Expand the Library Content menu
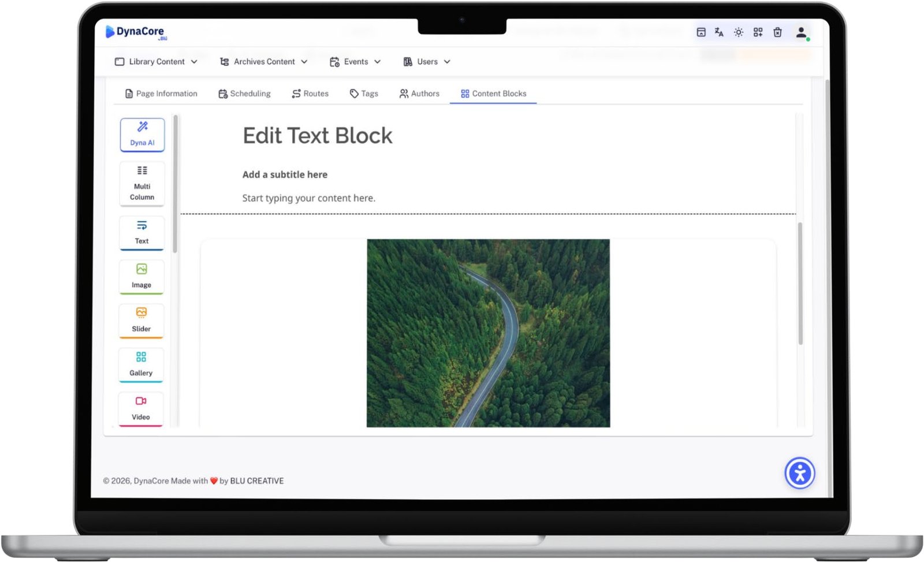The height and width of the screenshot is (562, 924). [156, 62]
